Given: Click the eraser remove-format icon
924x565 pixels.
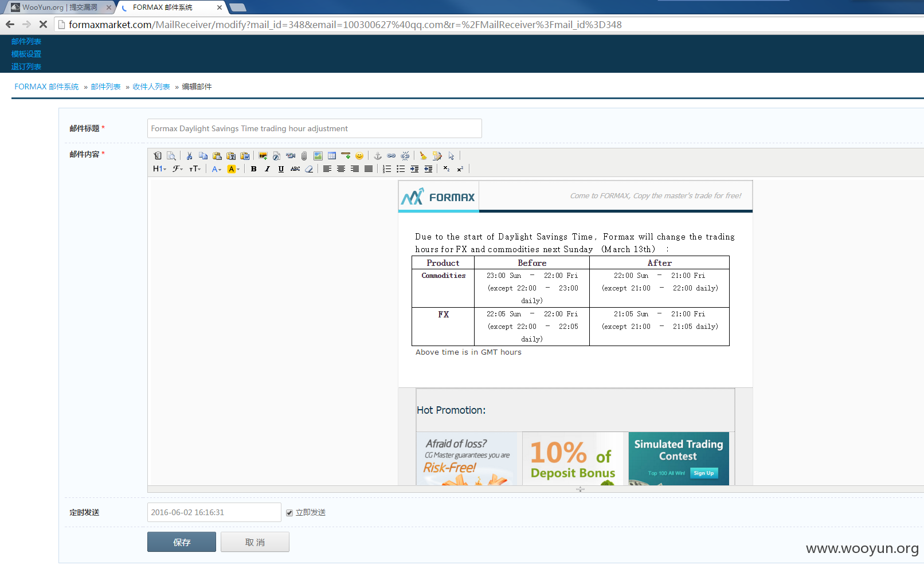Looking at the screenshot, I should (x=309, y=169).
